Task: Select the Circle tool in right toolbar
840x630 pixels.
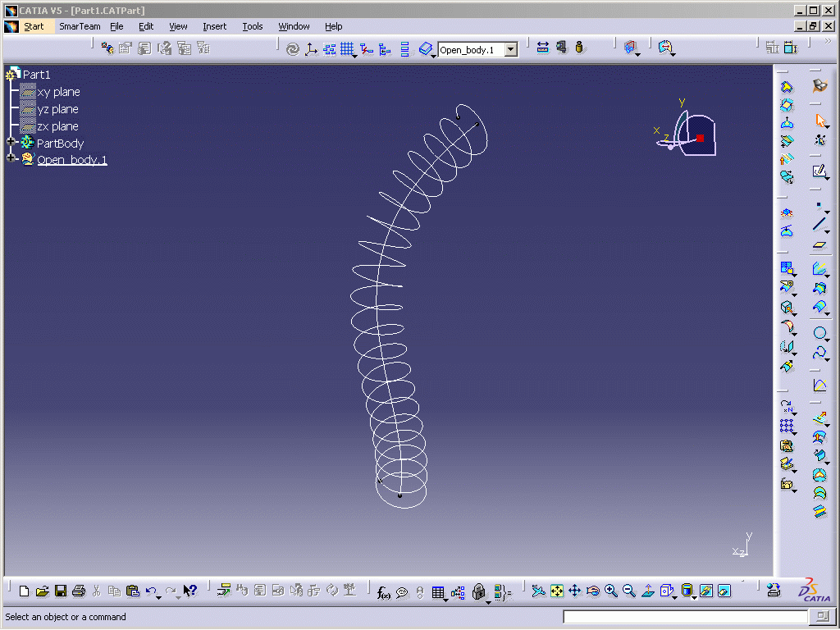Action: pos(819,333)
